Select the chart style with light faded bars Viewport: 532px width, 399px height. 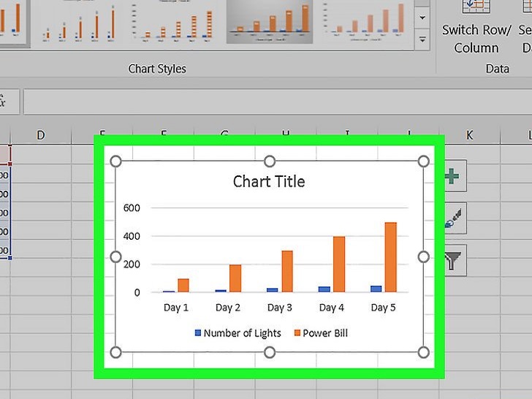click(x=365, y=22)
